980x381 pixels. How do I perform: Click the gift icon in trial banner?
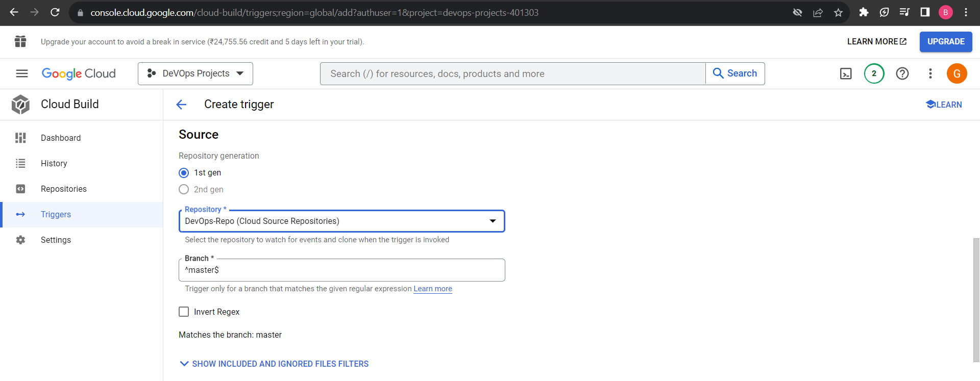pyautogui.click(x=20, y=41)
